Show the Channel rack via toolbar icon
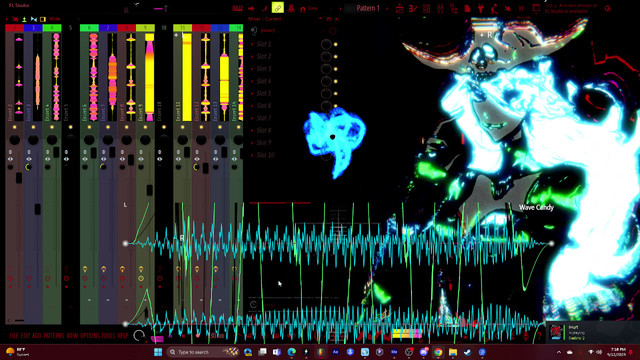The image size is (640, 360). point(427,9)
